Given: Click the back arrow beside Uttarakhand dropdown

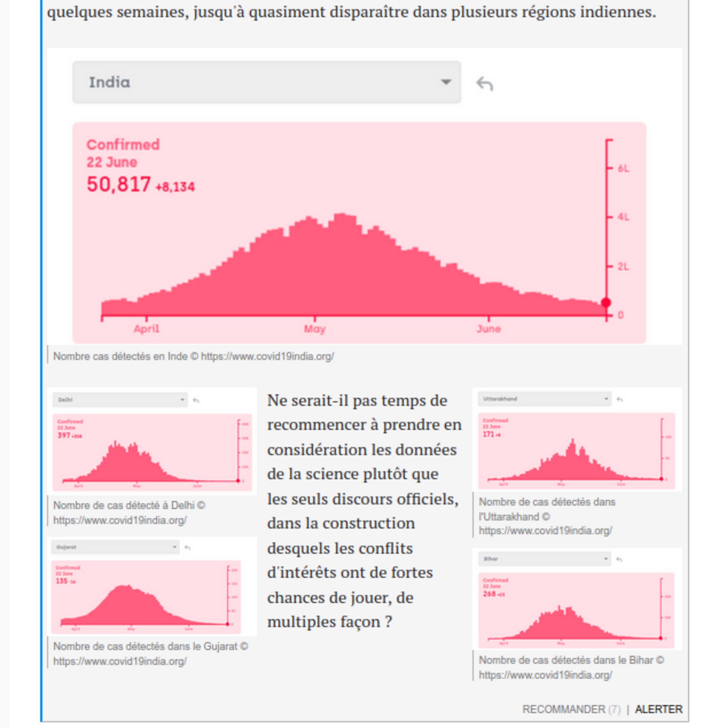Looking at the screenshot, I should pos(619,399).
